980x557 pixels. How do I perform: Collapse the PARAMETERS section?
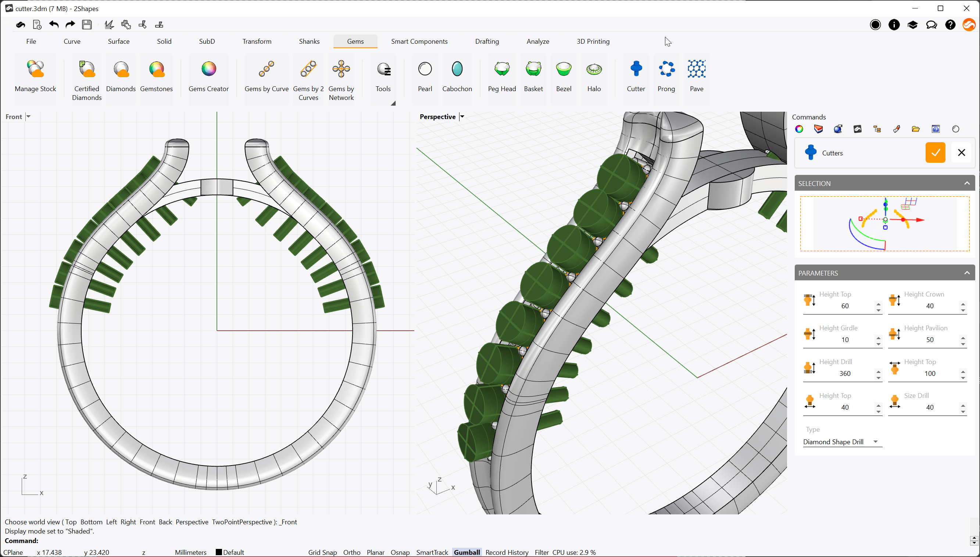click(x=967, y=273)
